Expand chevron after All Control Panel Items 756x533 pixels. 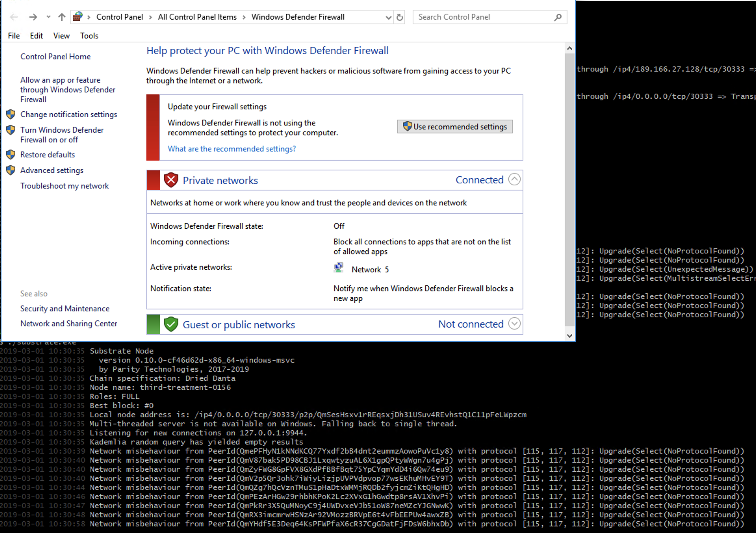point(244,17)
